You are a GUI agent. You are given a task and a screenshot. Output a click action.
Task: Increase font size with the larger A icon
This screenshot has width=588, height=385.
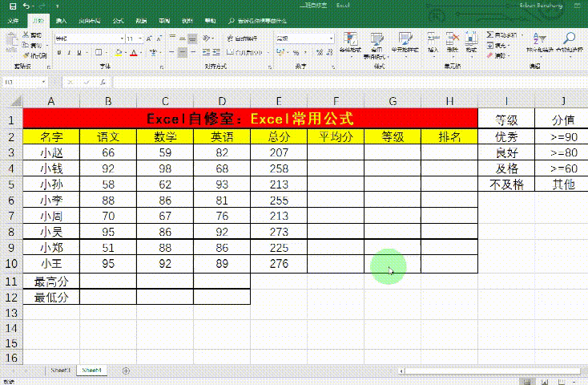coord(149,38)
